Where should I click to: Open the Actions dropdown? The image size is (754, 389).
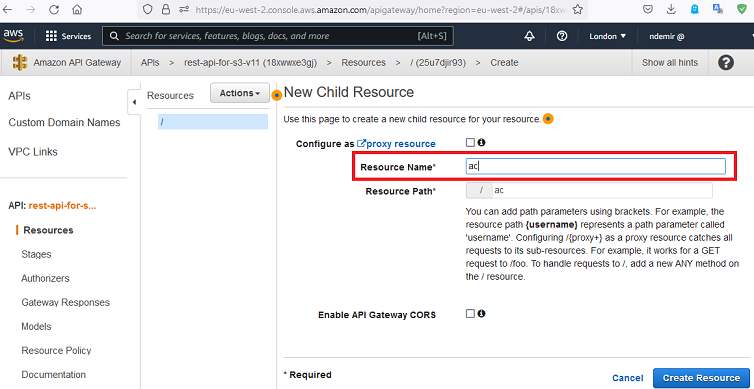[239, 93]
